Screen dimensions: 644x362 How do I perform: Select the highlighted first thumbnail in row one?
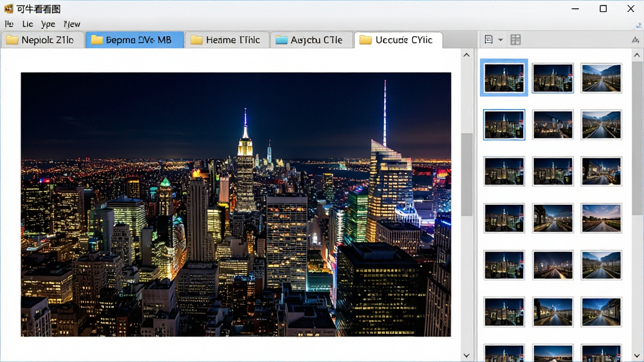504,78
